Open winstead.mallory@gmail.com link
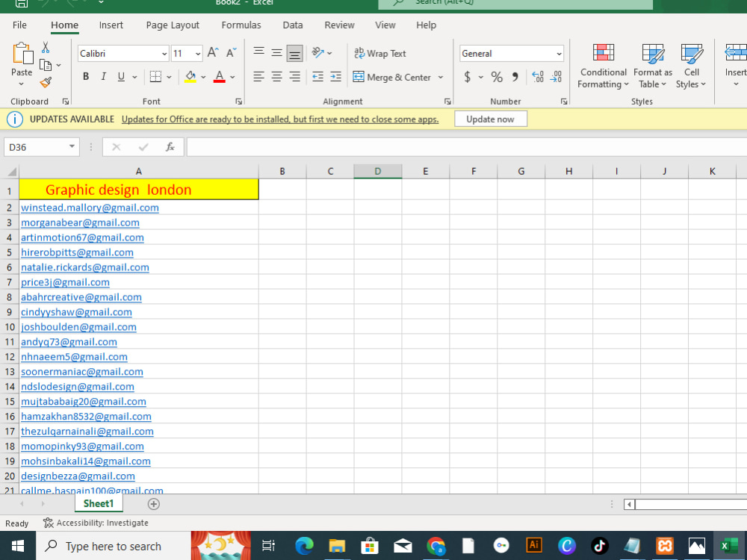747x560 pixels. [90, 208]
